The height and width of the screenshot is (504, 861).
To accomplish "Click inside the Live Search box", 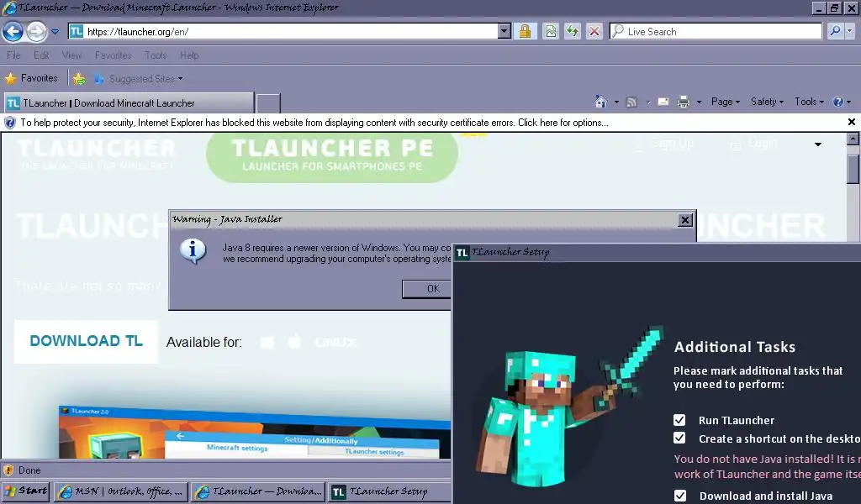I will (716, 31).
